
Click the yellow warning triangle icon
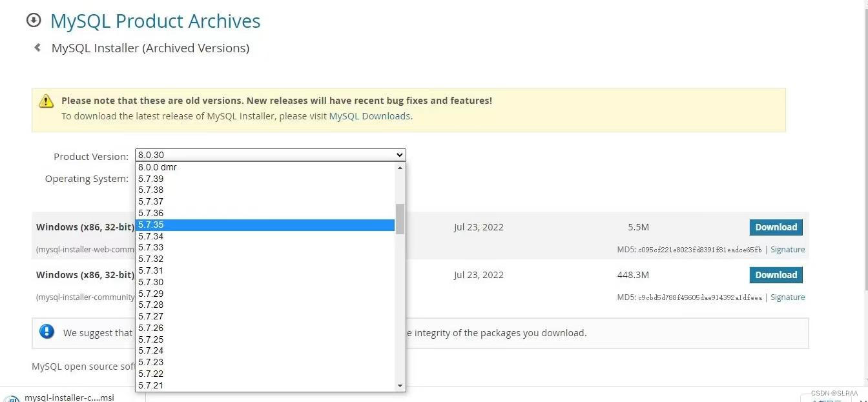point(46,101)
